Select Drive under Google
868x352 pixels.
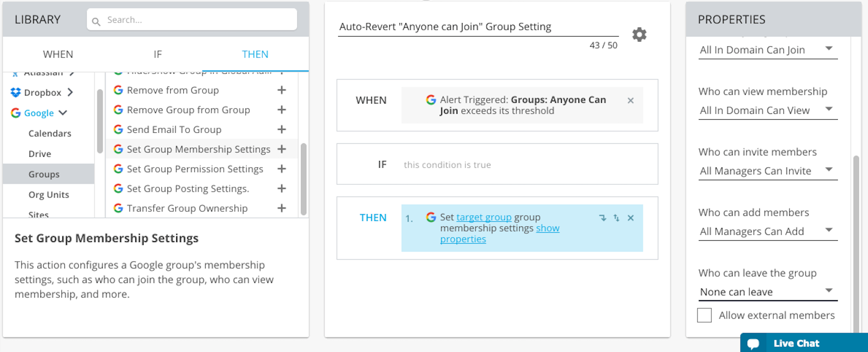pos(40,154)
